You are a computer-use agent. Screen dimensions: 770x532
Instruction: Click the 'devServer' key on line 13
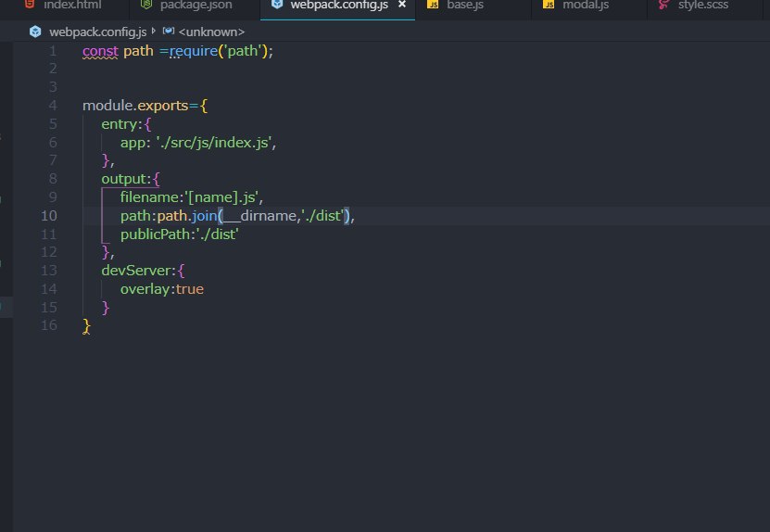[136, 271]
